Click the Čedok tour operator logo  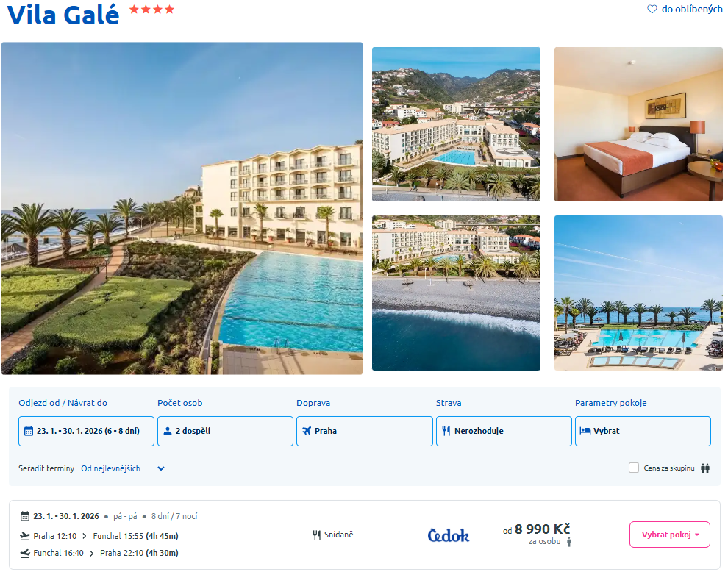tap(448, 535)
